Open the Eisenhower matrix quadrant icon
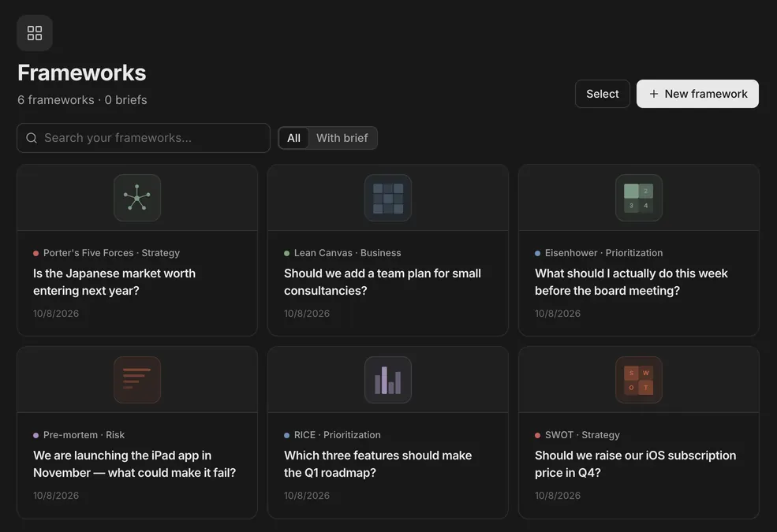777x532 pixels. coord(639,198)
